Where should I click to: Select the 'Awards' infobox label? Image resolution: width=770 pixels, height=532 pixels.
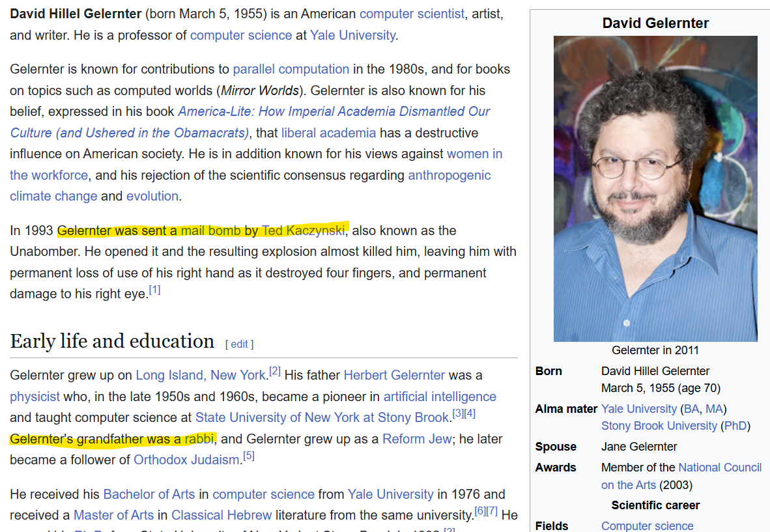click(556, 468)
